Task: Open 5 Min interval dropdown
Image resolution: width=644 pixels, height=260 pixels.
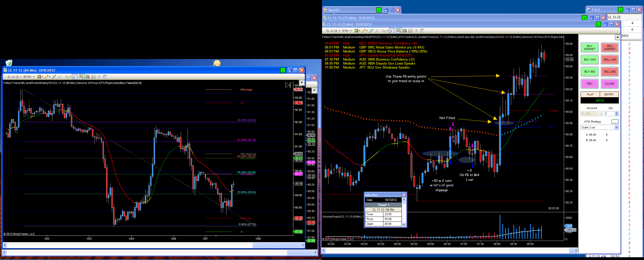Action: (347, 31)
